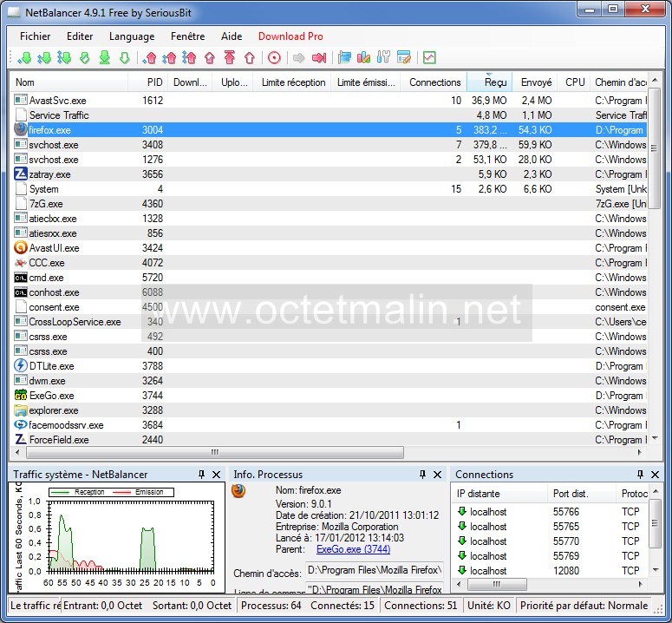Select the explorer.exe process row
This screenshot has width=672, height=623.
(x=329, y=410)
